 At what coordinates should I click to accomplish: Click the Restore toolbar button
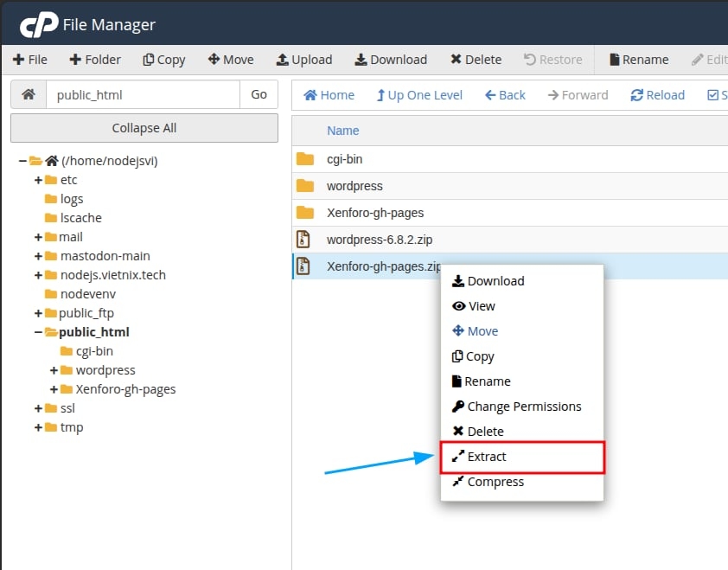coord(552,60)
